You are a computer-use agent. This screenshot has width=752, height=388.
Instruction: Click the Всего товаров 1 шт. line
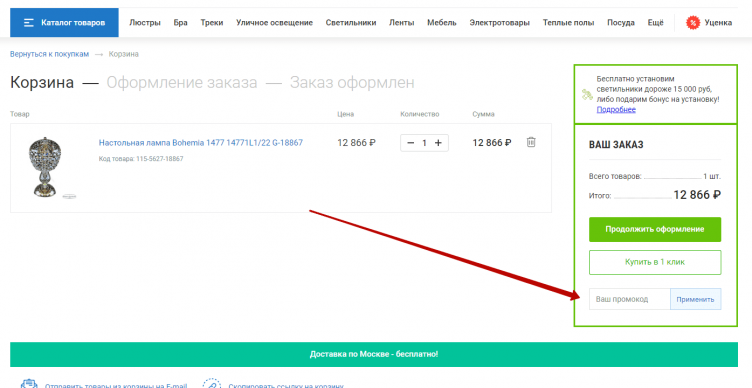click(x=655, y=176)
